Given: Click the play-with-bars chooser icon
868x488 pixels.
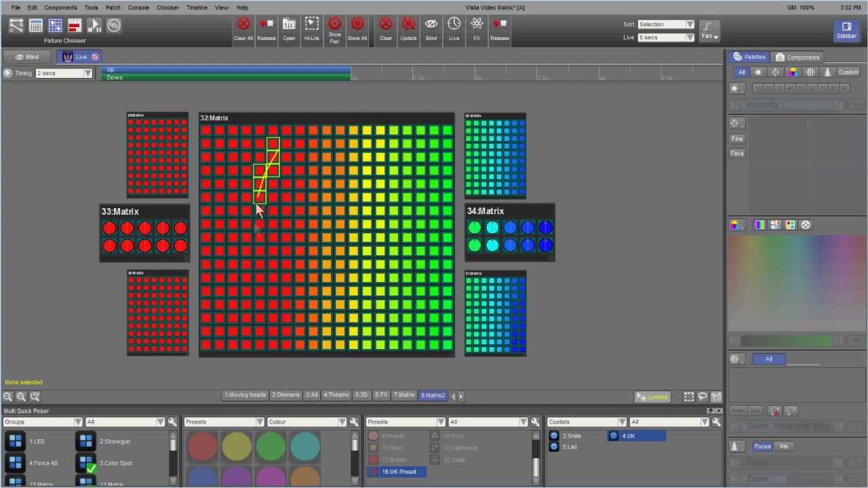Looking at the screenshot, I should (x=94, y=26).
